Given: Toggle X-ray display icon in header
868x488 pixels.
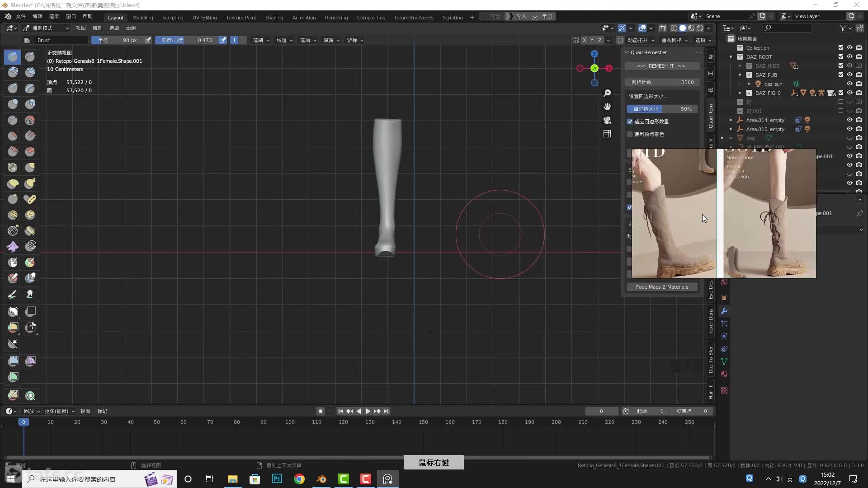Looking at the screenshot, I should [x=663, y=28].
